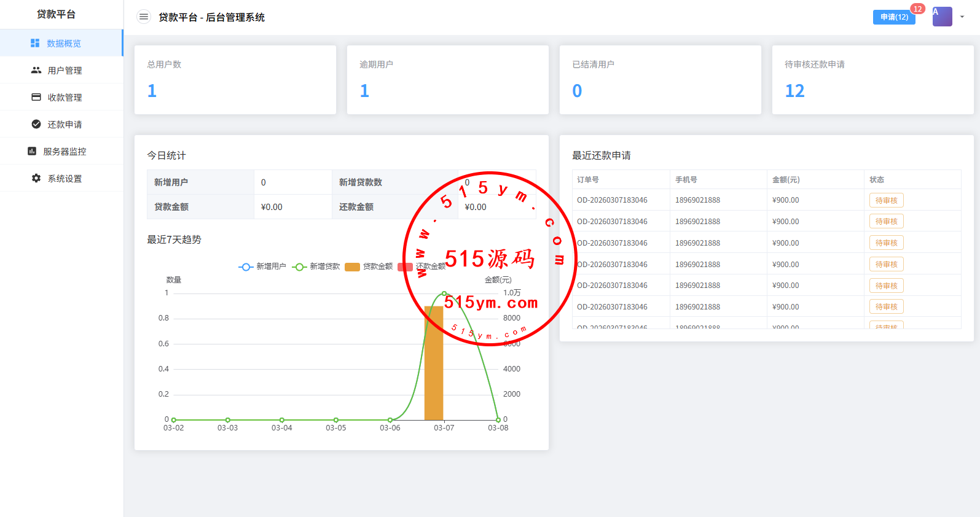Click the hamburger sidebar collapse icon

(143, 17)
